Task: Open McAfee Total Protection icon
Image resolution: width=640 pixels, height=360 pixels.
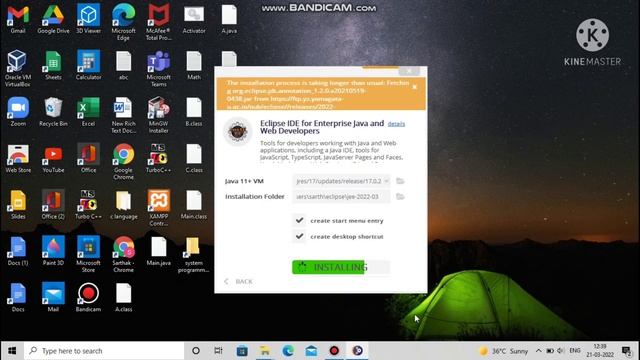Action: (158, 22)
